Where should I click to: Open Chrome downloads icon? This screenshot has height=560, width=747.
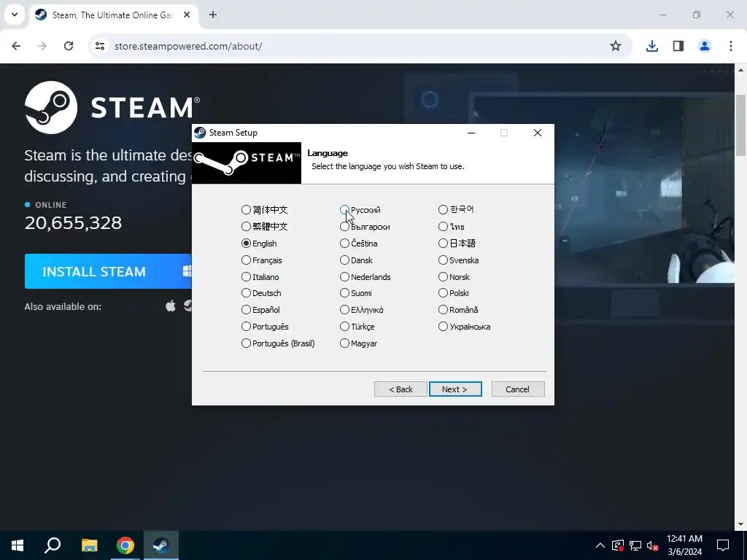click(652, 46)
